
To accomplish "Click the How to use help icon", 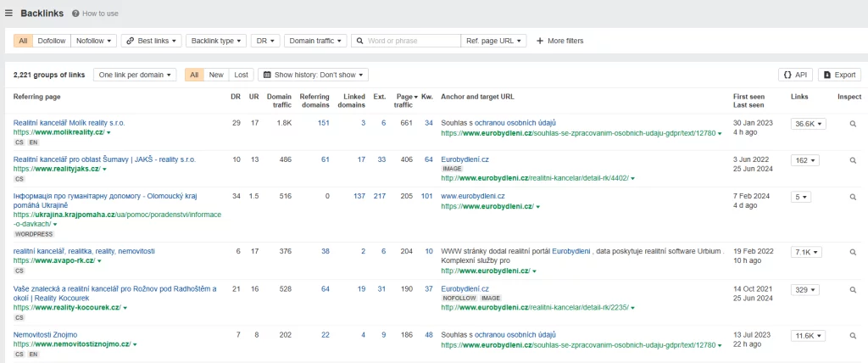I will pos(75,14).
